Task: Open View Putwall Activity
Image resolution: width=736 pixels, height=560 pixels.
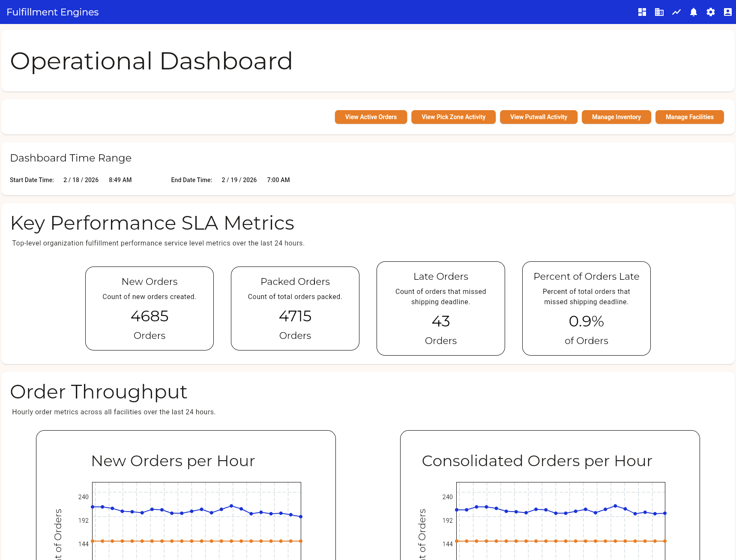Action: pos(539,117)
